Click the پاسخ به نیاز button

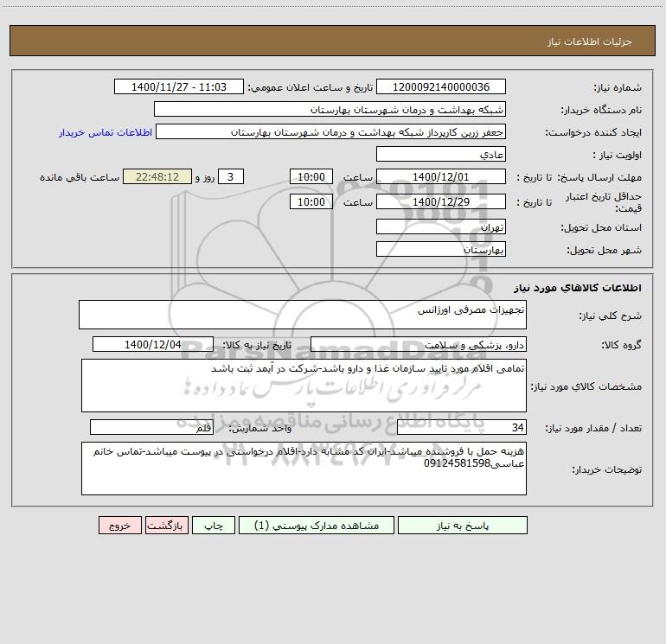pyautogui.click(x=463, y=526)
